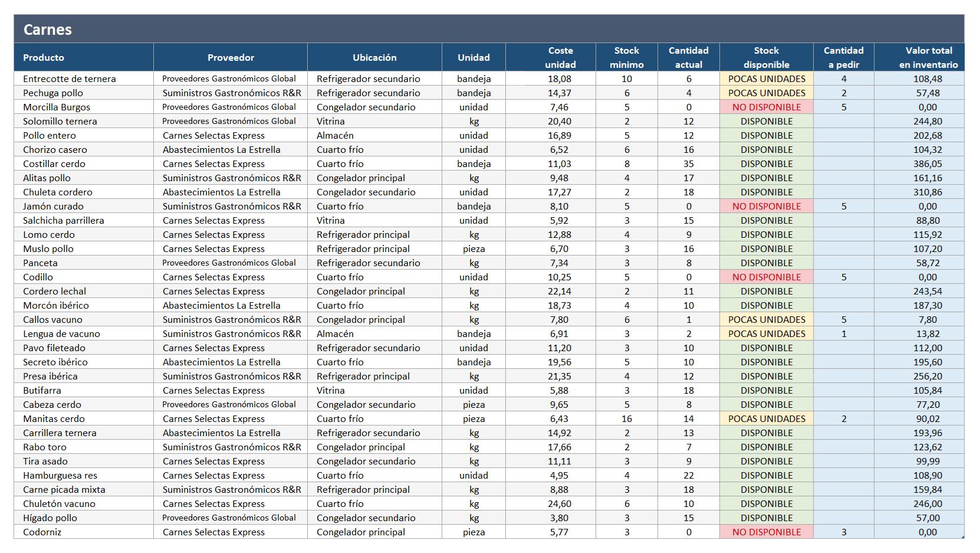The width and height of the screenshot is (980, 553).
Task: Select the Entrecotte de ternera product cell
Action: 84,78
